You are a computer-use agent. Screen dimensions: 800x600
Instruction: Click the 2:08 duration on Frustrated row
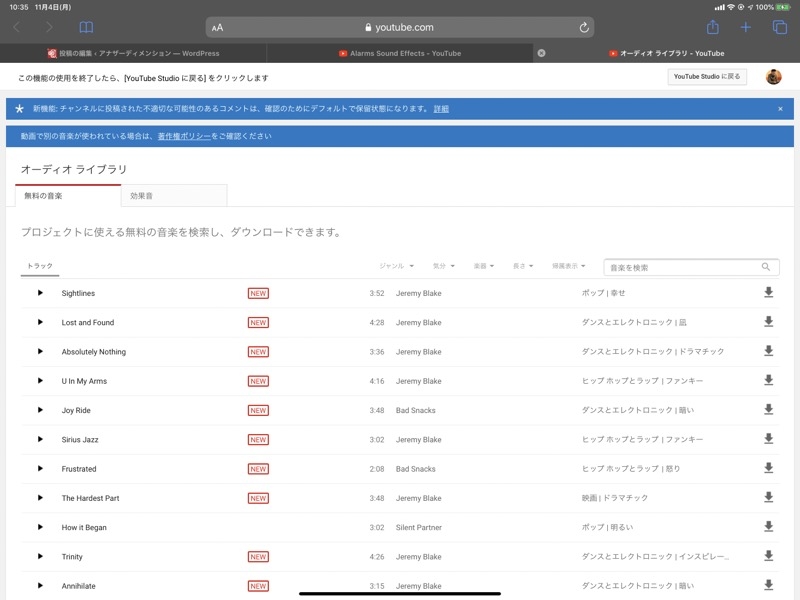[377, 469]
